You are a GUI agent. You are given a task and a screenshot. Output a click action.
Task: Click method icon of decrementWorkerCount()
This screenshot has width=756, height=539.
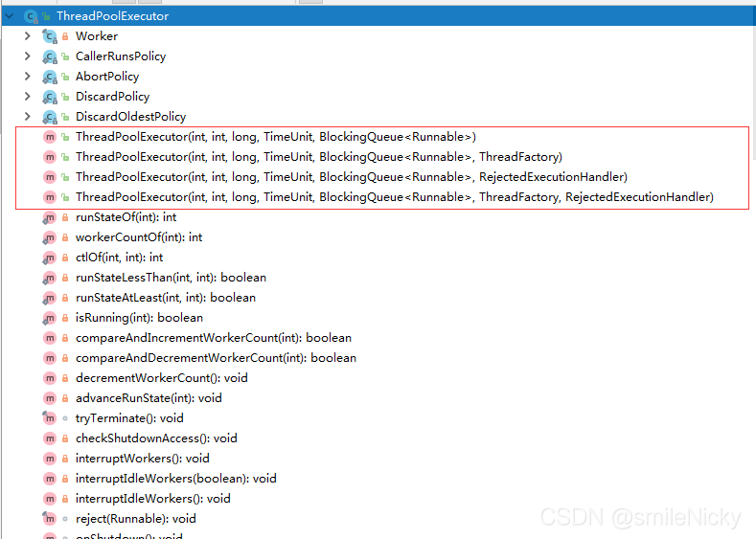[x=50, y=378]
